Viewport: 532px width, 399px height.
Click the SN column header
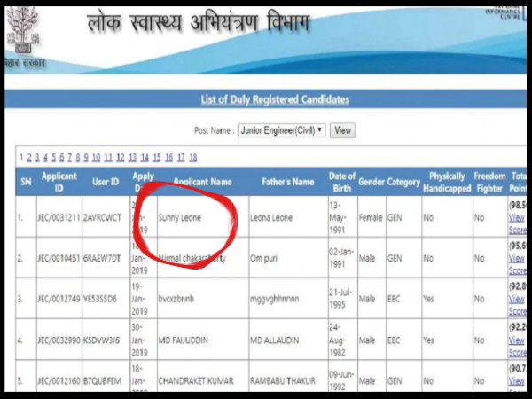(26, 182)
